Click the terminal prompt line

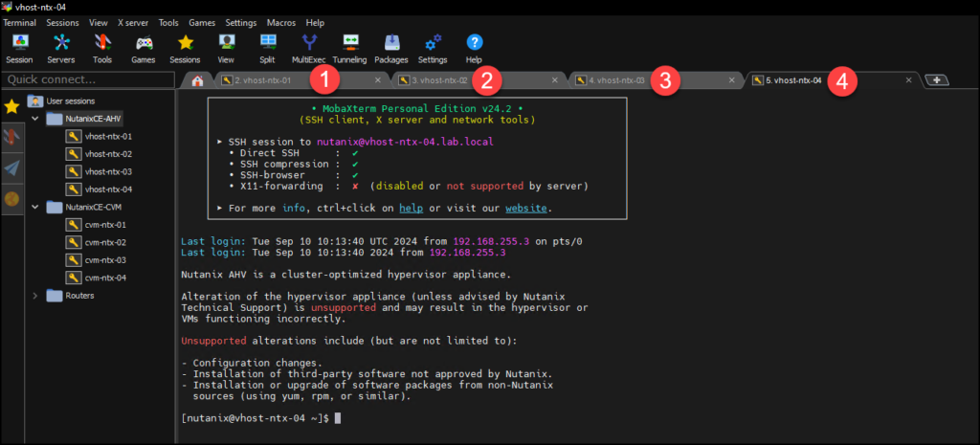pos(260,418)
